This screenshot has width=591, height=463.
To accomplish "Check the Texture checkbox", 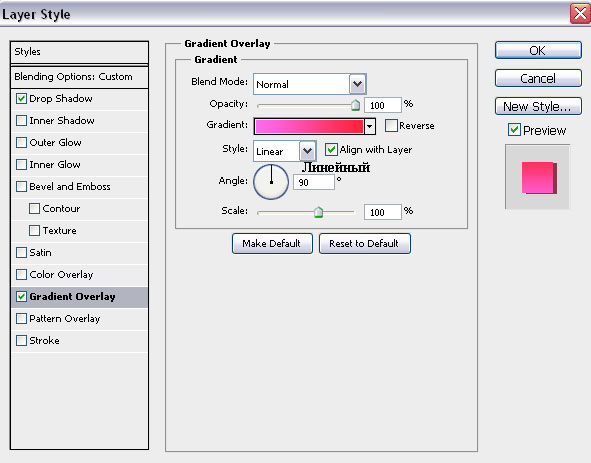I will [34, 230].
